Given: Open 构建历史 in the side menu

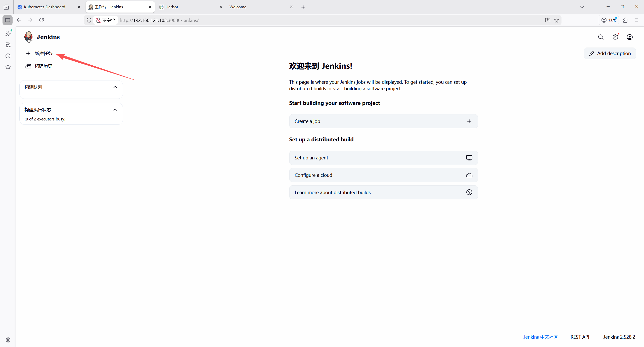Looking at the screenshot, I should [x=43, y=66].
